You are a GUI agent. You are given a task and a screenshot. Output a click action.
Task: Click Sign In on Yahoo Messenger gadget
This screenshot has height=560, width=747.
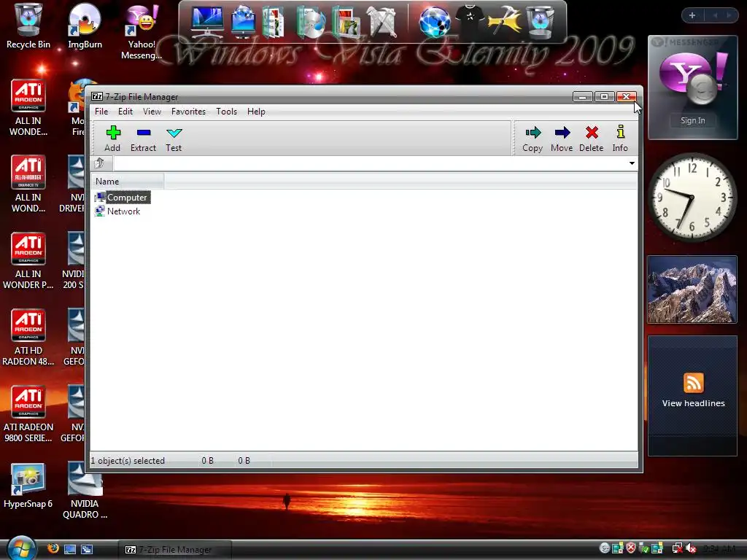coord(693,120)
